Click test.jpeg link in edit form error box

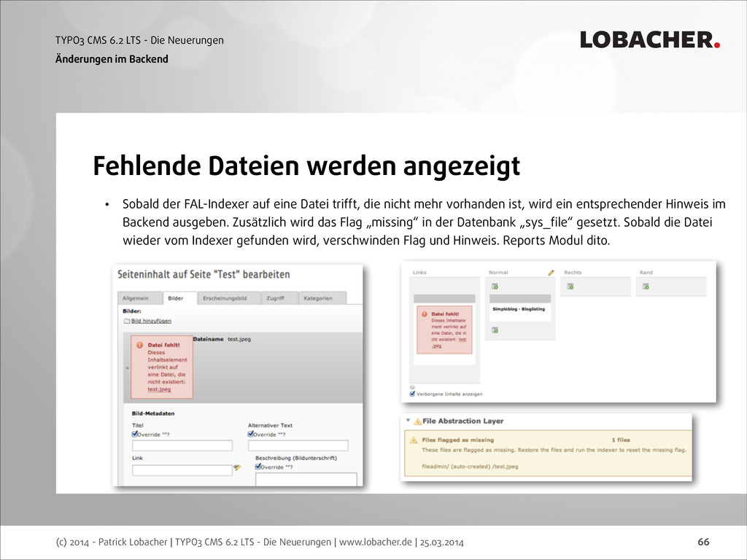[x=159, y=389]
